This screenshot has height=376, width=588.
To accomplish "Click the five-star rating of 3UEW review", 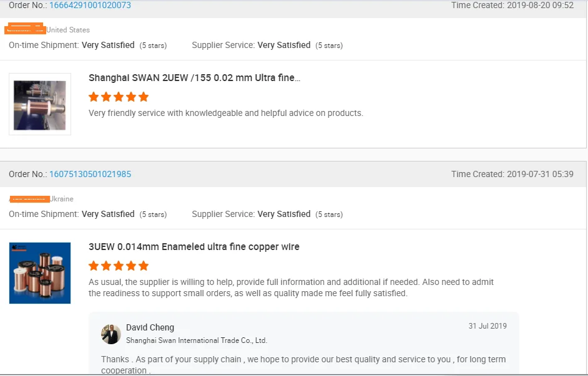I will pos(119,266).
